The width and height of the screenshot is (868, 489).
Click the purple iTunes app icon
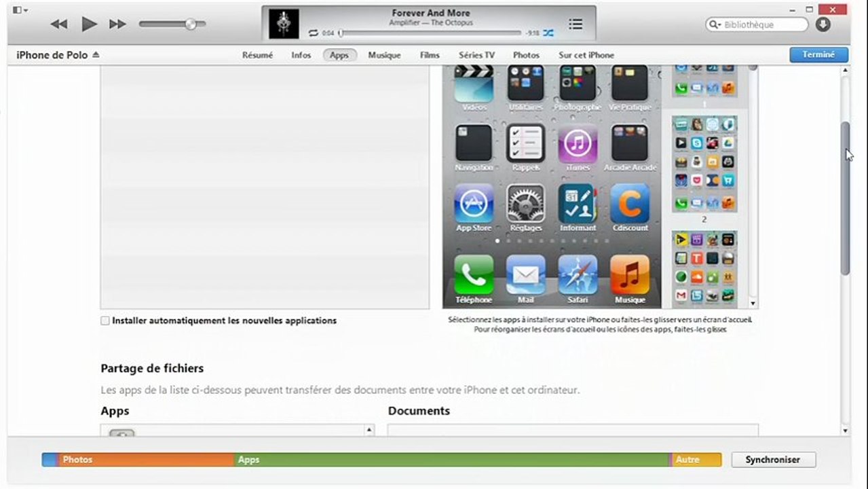pyautogui.click(x=578, y=143)
